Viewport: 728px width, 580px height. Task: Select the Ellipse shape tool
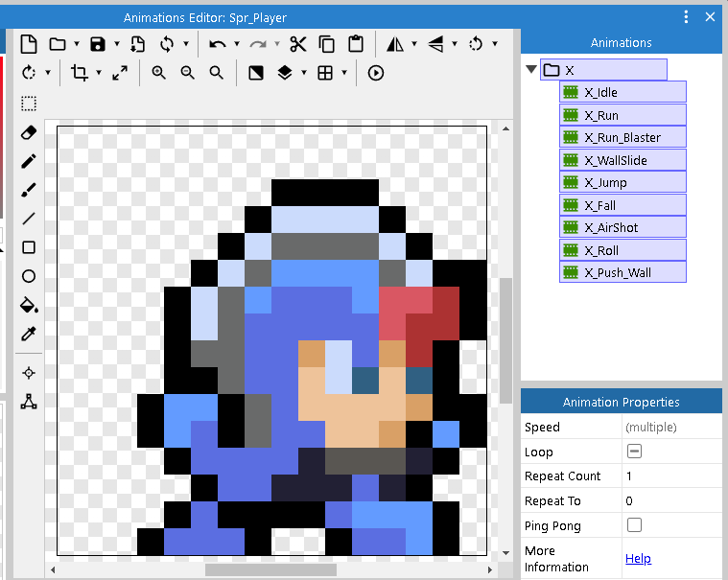click(29, 276)
